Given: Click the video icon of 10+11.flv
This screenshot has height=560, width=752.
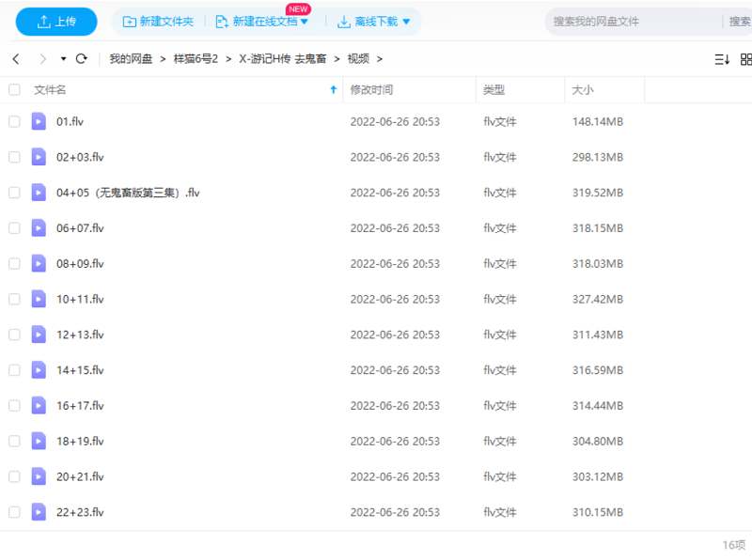Looking at the screenshot, I should pyautogui.click(x=39, y=299).
